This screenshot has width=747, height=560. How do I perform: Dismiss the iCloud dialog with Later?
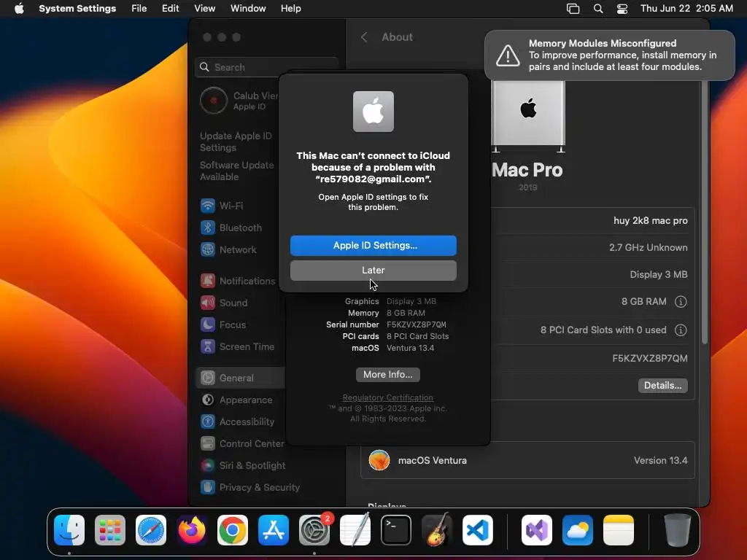(x=373, y=270)
